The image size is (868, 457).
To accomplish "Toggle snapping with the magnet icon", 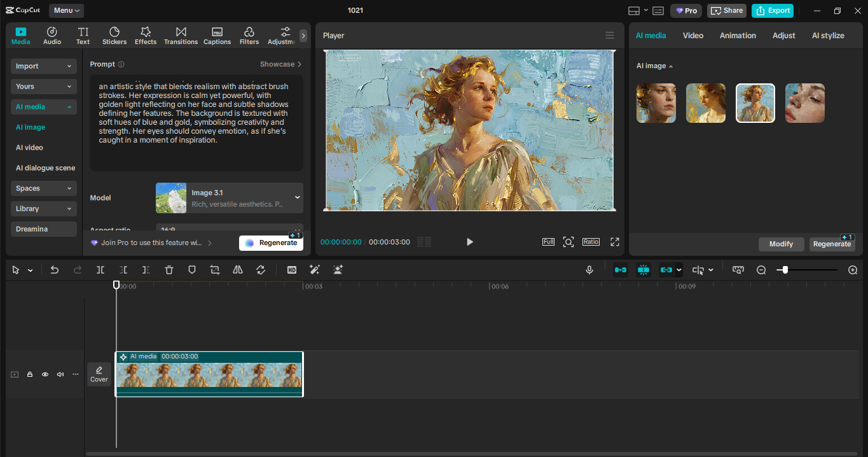I will click(643, 269).
